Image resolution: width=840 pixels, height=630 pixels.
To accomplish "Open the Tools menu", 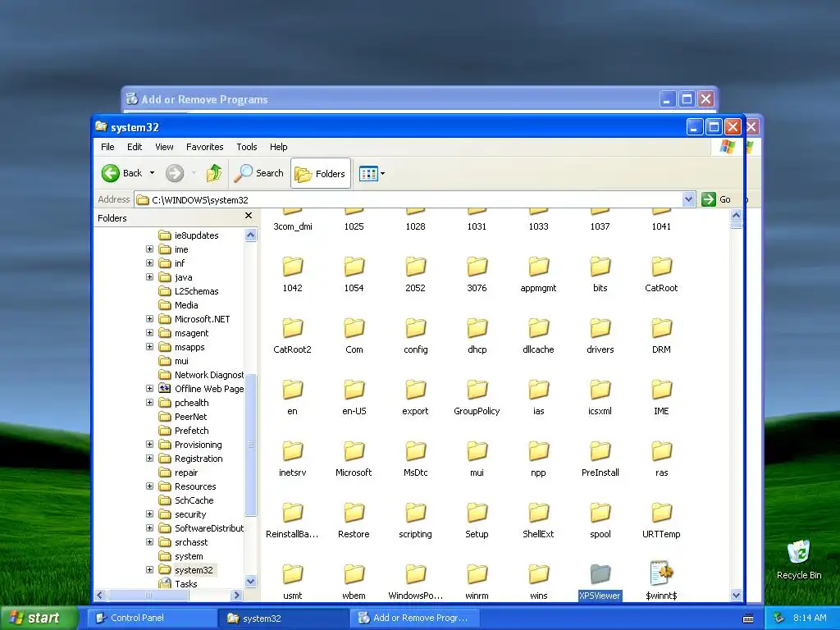I will [246, 147].
